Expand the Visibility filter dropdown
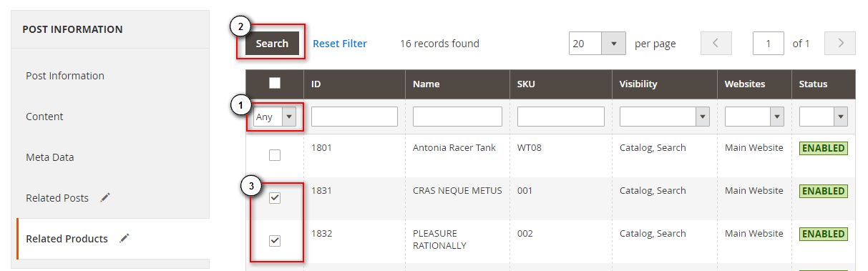868x271 pixels. tap(664, 117)
